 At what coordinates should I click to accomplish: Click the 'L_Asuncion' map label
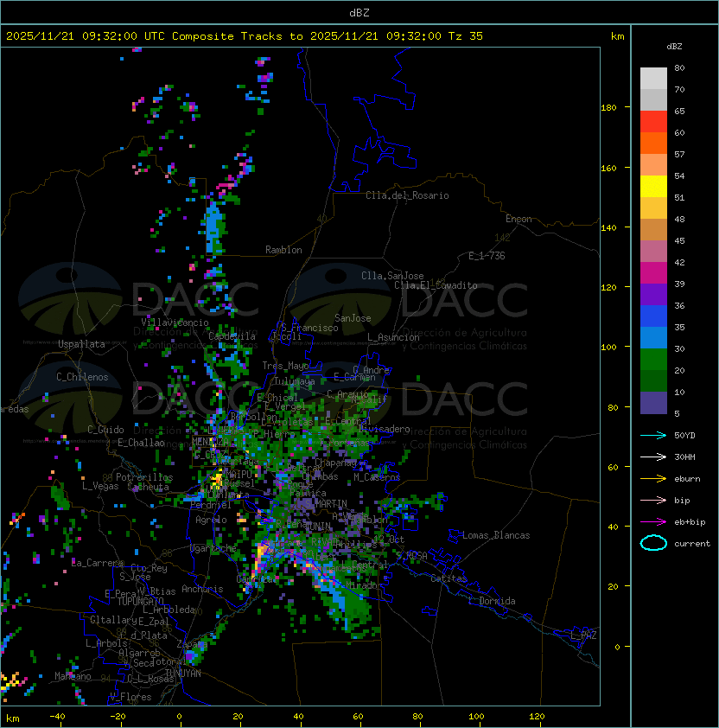tap(393, 337)
